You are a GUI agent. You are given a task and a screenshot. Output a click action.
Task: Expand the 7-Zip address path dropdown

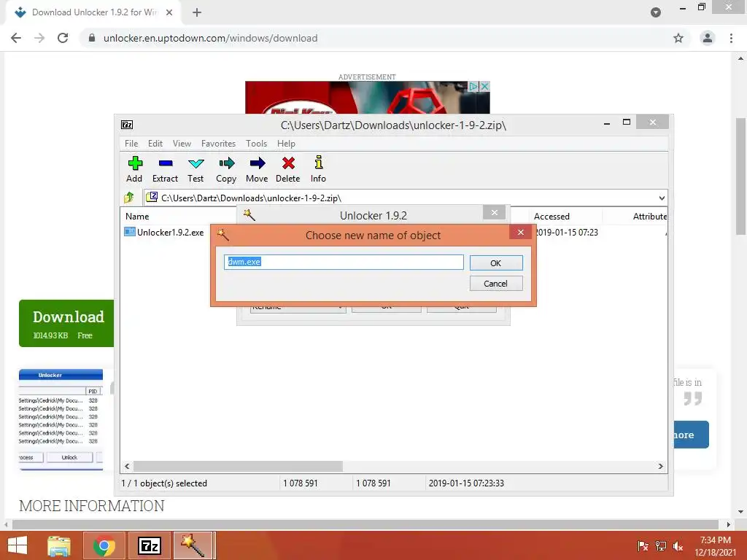point(662,198)
